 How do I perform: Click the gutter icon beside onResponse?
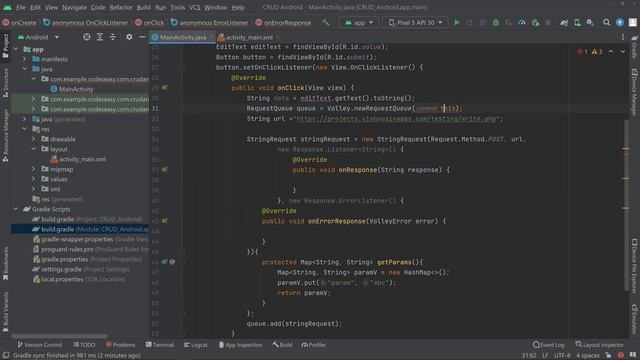pyautogui.click(x=164, y=169)
